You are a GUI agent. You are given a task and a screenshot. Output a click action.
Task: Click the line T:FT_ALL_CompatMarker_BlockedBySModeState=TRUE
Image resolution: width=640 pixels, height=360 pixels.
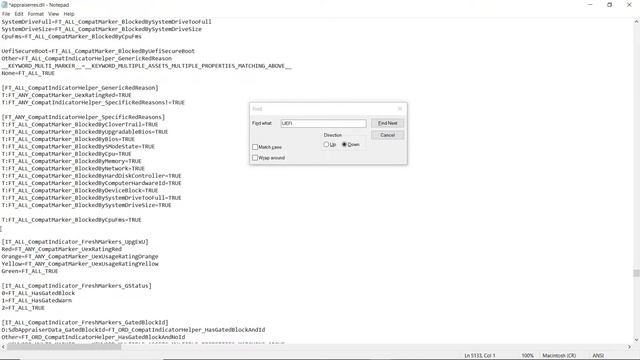click(x=78, y=147)
